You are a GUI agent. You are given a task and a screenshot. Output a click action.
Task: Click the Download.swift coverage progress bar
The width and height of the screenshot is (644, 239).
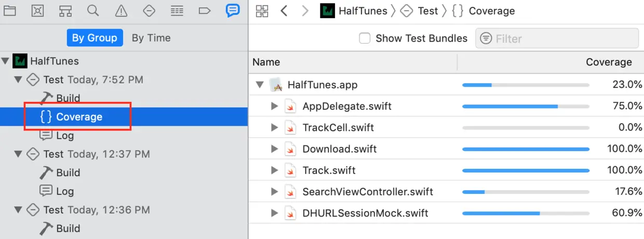point(526,149)
